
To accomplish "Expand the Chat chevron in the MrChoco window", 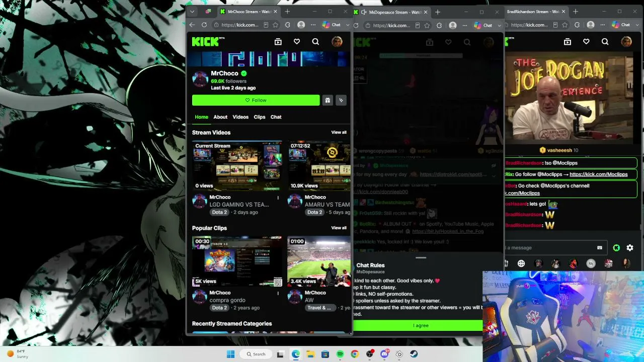I will 347,25.
